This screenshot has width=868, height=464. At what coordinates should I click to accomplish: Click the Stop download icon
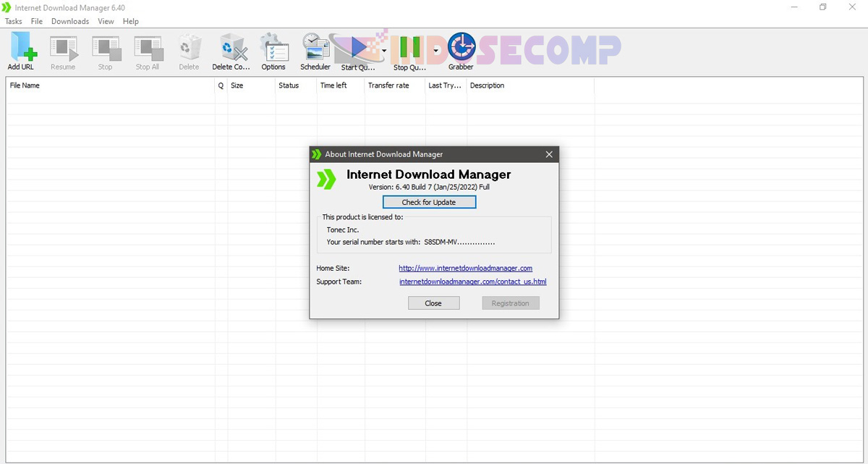pos(105,47)
